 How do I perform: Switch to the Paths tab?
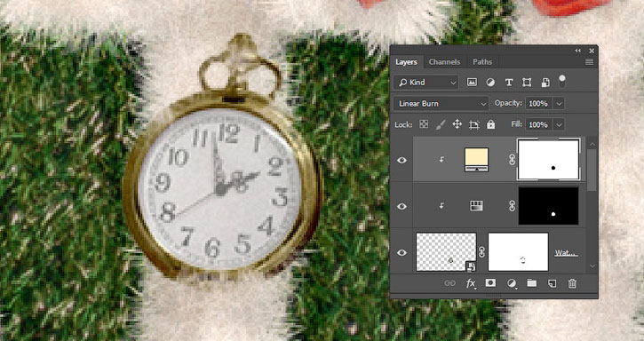coord(482,62)
